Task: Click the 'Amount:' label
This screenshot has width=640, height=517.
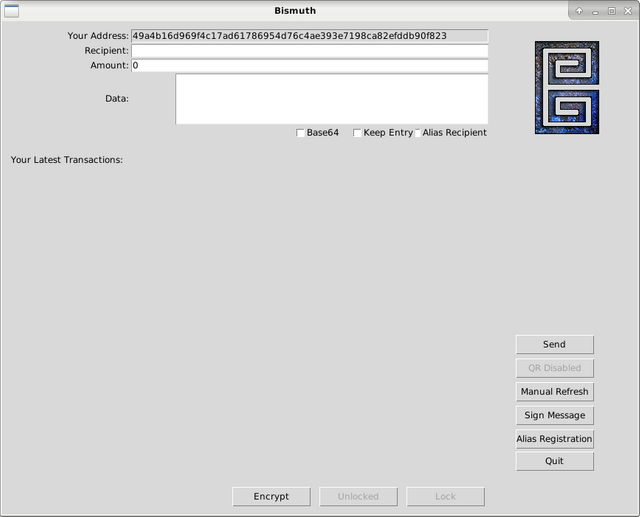Action: tap(109, 65)
